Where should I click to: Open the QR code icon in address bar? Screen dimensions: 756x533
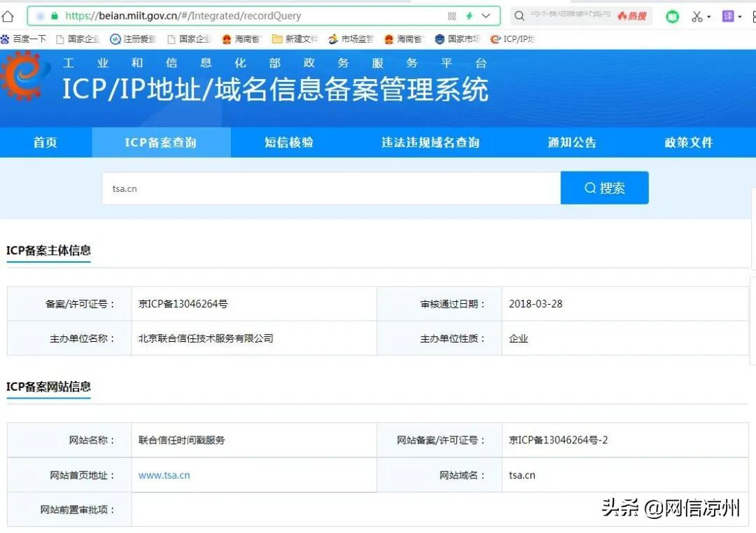point(451,16)
